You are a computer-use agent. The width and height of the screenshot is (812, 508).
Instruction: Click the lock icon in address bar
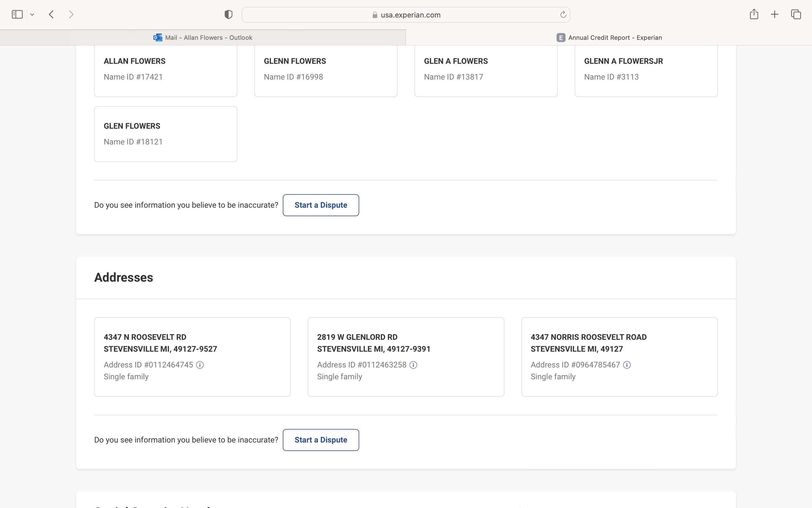click(375, 15)
